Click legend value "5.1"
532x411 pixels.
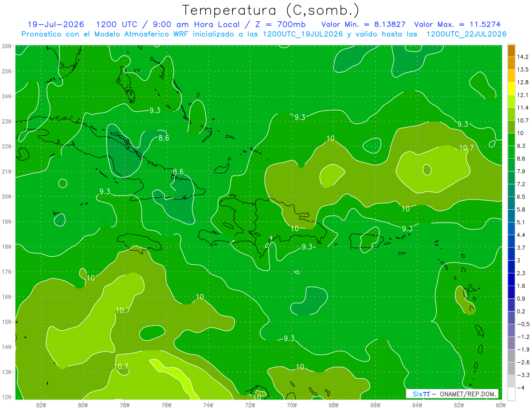pyautogui.click(x=521, y=222)
